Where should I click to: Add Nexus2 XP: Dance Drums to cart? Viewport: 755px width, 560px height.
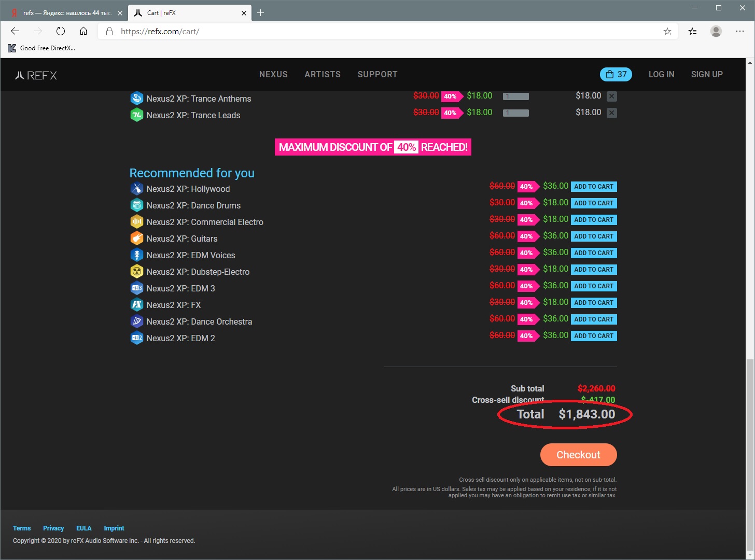click(x=594, y=203)
